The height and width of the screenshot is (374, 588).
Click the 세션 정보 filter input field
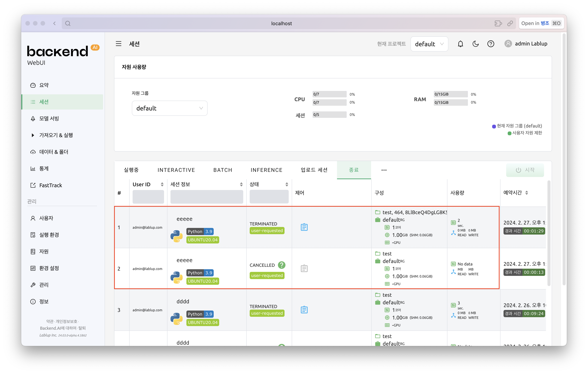tap(207, 197)
